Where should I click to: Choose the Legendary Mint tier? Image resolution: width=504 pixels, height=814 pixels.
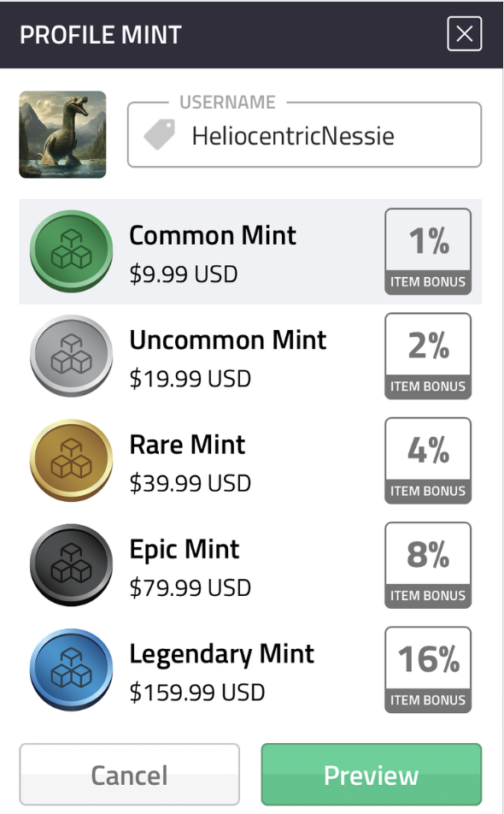coord(222,669)
